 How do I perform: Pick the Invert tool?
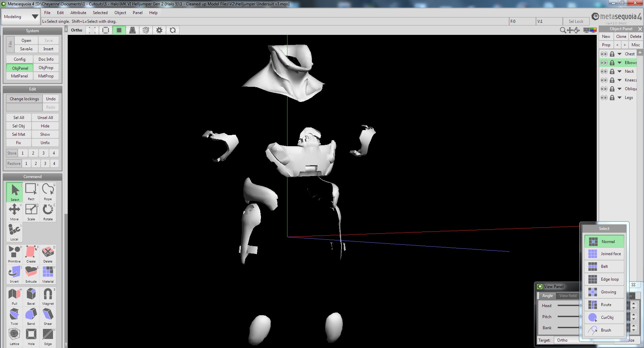[14, 275]
